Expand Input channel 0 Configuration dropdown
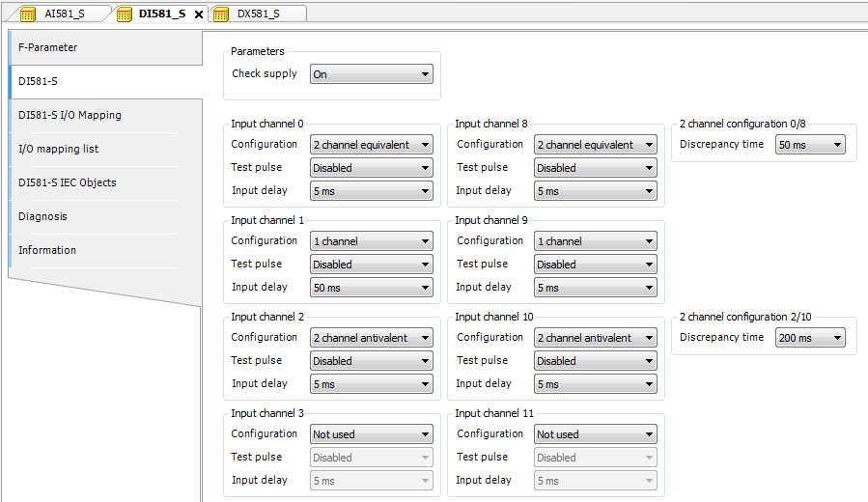 (371, 145)
